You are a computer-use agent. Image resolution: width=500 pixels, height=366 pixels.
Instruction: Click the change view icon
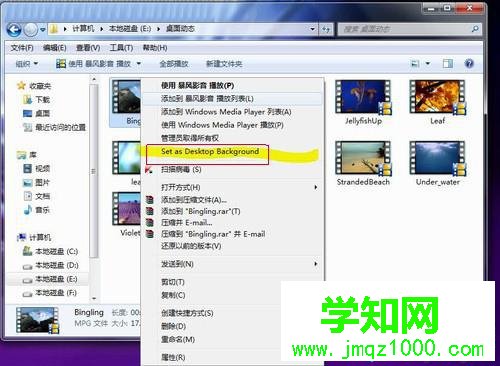(x=415, y=63)
